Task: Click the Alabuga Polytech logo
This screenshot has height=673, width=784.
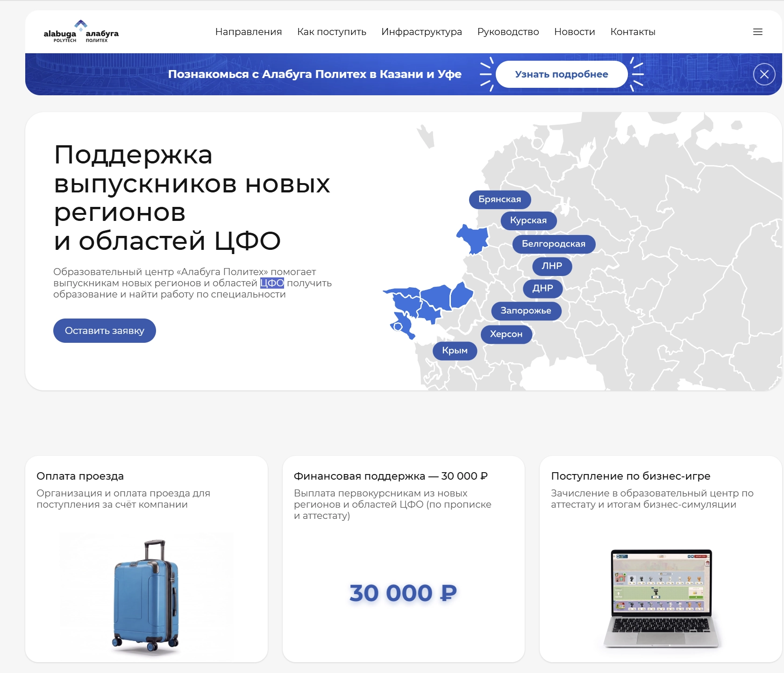Action: [x=81, y=32]
